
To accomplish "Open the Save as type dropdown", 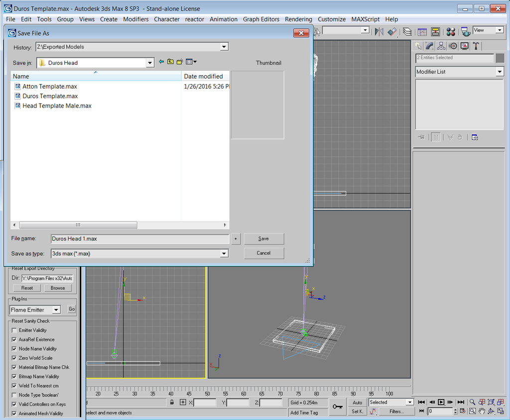I will click(x=224, y=254).
